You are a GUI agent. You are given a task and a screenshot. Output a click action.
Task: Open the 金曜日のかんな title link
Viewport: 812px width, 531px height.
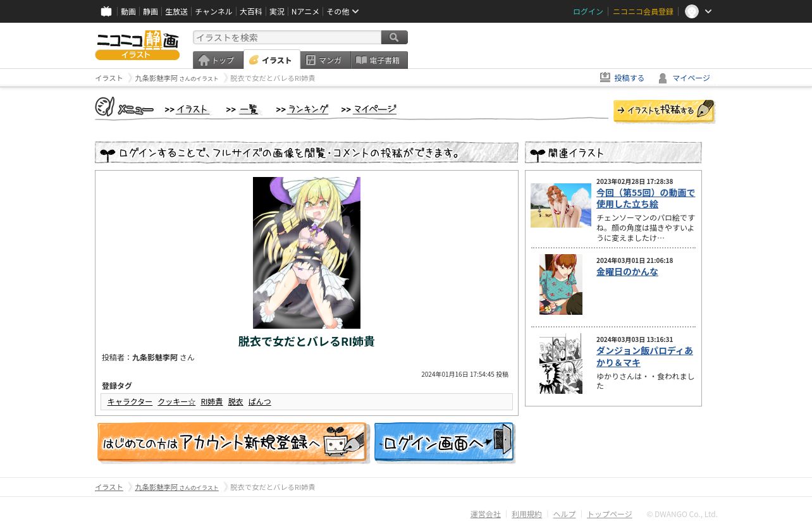click(x=627, y=271)
